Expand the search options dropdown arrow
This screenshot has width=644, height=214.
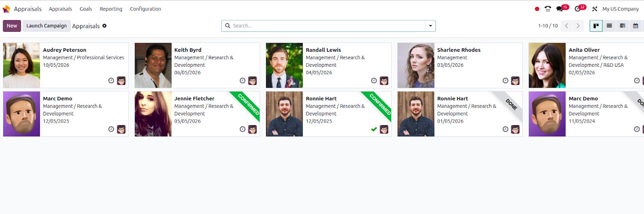(x=430, y=26)
